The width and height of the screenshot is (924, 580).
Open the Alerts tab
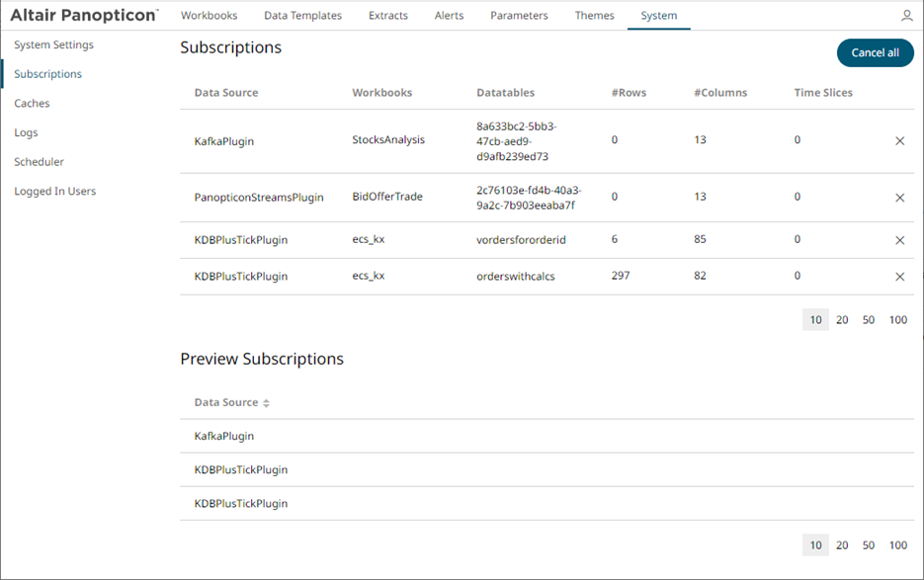tap(449, 16)
